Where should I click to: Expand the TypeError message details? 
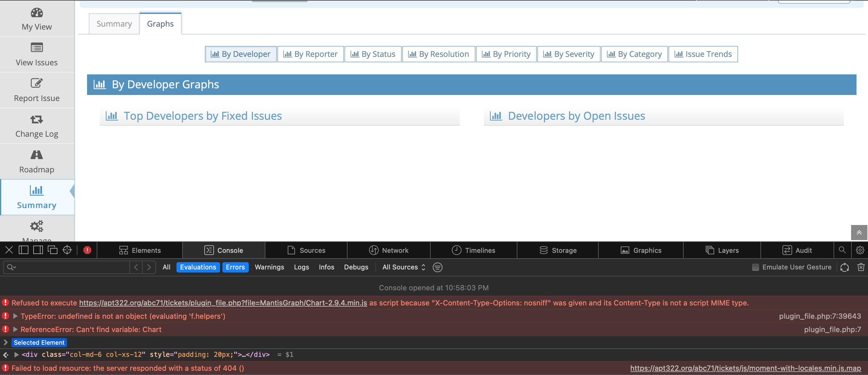click(x=15, y=316)
